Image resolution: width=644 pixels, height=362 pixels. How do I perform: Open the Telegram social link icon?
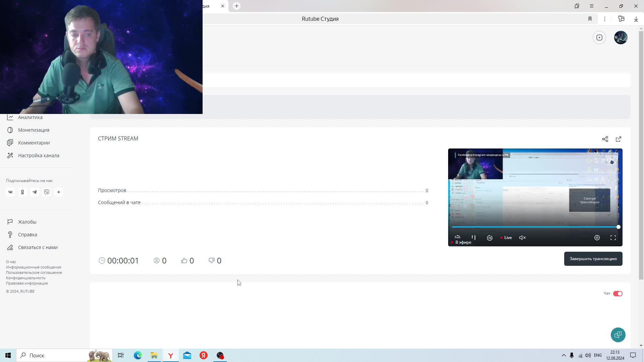[x=35, y=192]
